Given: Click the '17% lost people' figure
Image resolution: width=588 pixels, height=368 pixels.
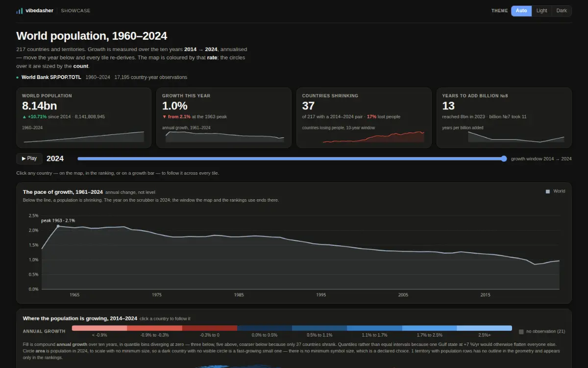Looking at the screenshot, I should click(384, 117).
